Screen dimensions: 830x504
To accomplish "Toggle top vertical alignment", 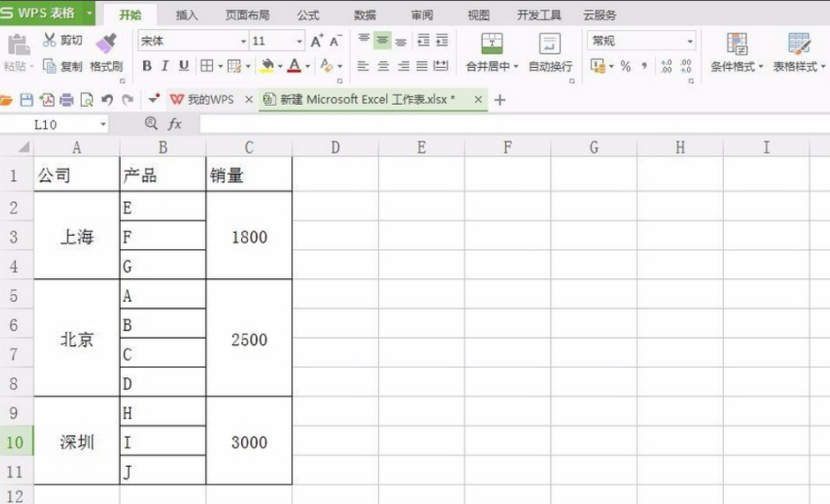I will (364, 41).
